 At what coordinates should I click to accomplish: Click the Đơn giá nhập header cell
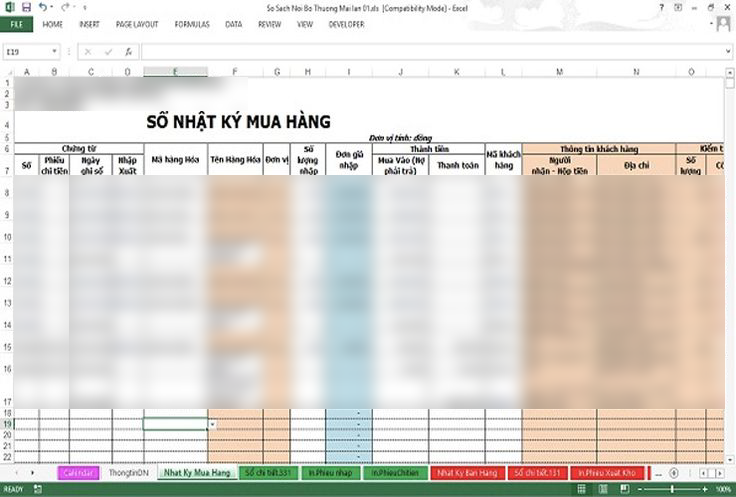click(x=349, y=160)
